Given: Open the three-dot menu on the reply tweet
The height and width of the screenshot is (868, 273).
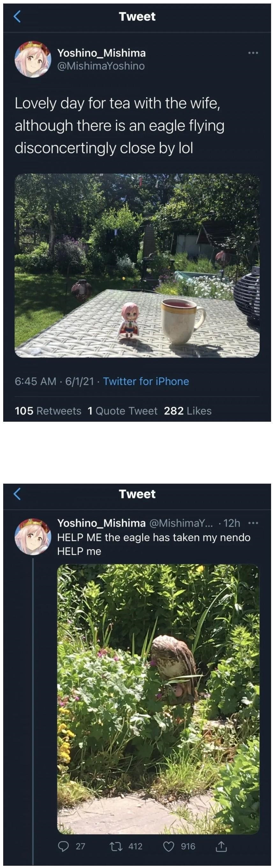Looking at the screenshot, I should 253,523.
